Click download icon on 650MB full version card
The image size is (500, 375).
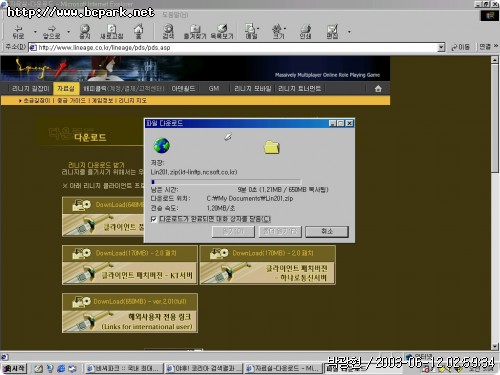pos(81,302)
